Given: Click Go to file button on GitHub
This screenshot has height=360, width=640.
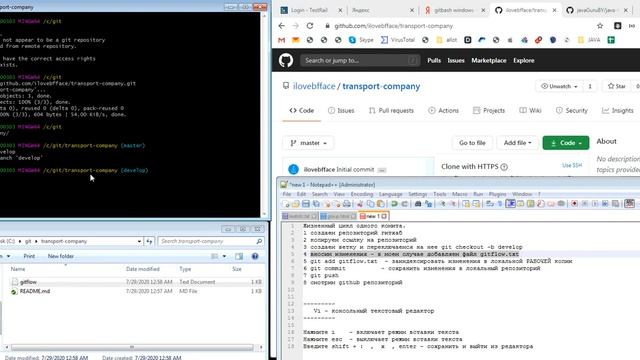Looking at the screenshot, I should tap(472, 143).
